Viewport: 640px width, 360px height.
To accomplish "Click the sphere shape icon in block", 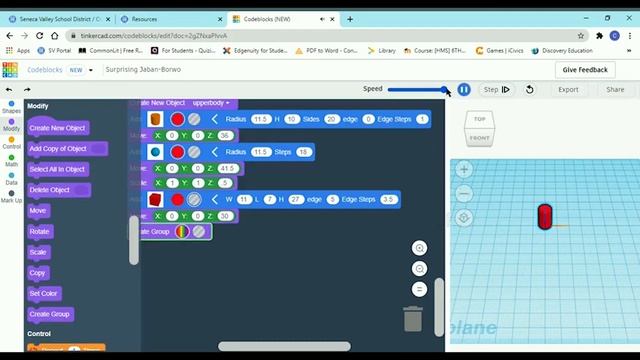I will tap(155, 152).
